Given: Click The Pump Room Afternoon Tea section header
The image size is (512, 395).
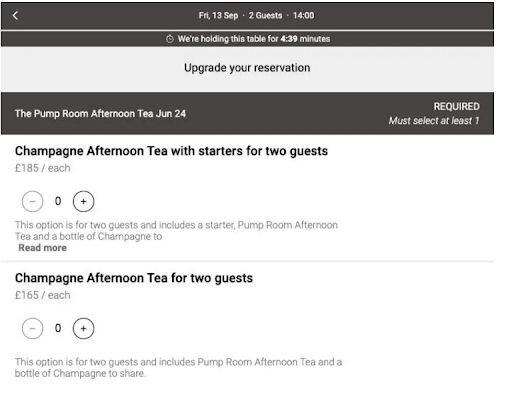Looking at the screenshot, I should point(100,114).
